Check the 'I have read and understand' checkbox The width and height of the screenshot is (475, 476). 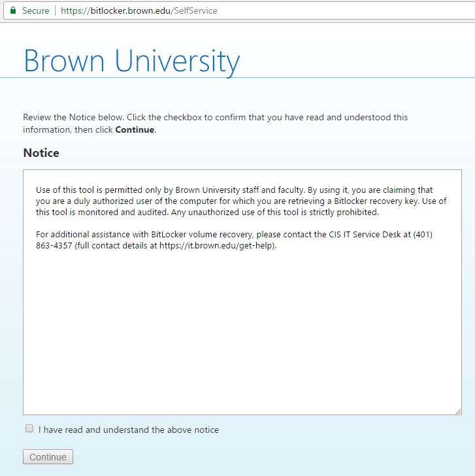click(x=29, y=428)
